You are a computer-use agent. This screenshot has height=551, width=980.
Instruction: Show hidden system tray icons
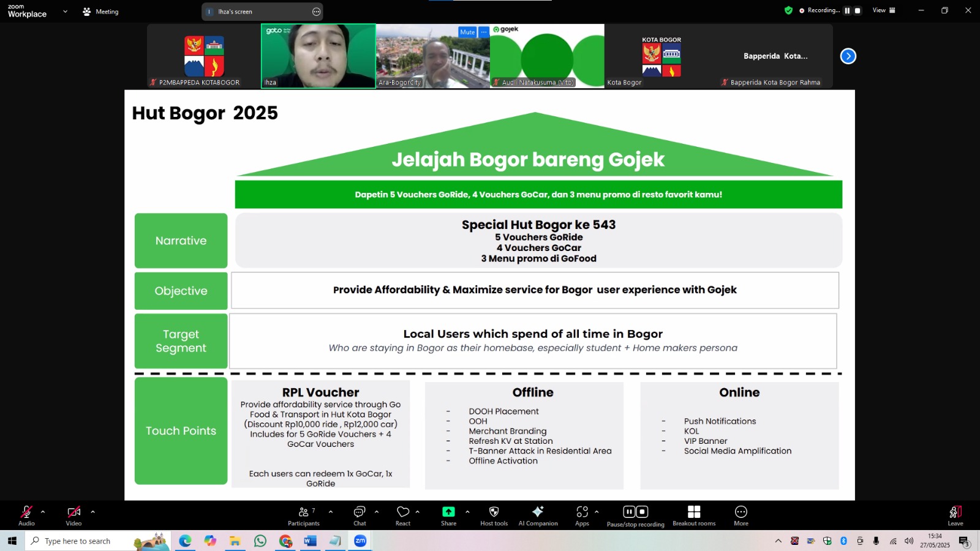778,541
